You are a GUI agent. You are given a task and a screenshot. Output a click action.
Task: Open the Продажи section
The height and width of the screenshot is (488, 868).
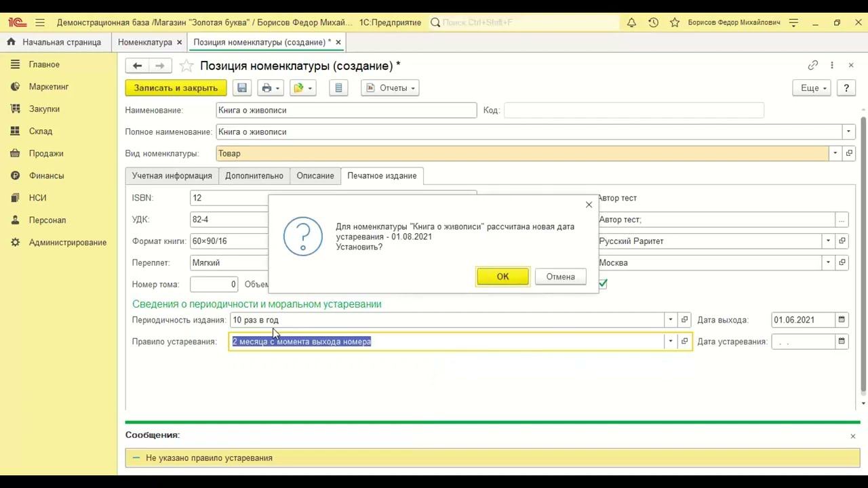click(x=46, y=153)
